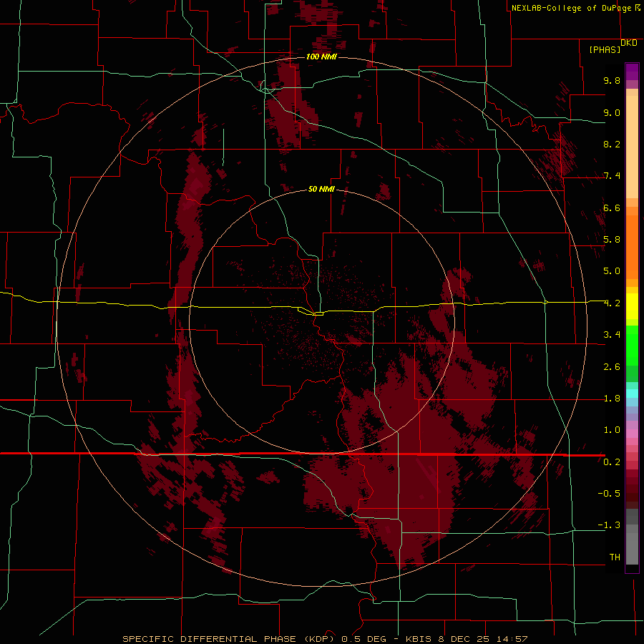Click the 0.2 scale value
This screenshot has width=644, height=644.
[x=612, y=462]
